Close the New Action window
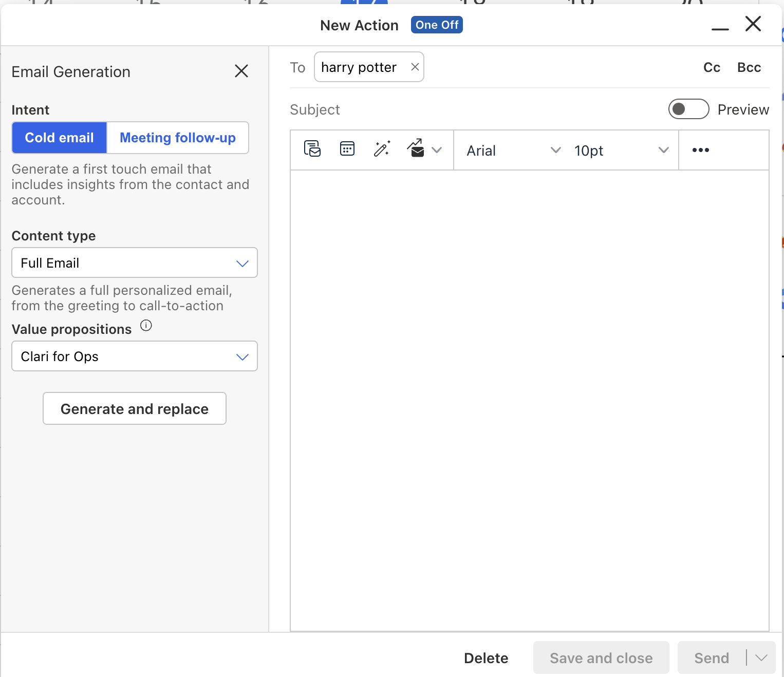Image resolution: width=784 pixels, height=677 pixels. coord(753,24)
